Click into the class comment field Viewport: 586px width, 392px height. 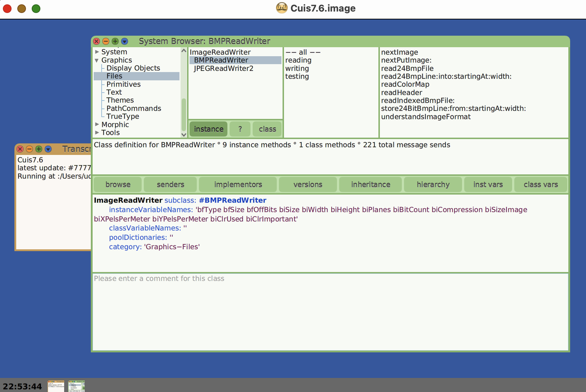[330, 312]
